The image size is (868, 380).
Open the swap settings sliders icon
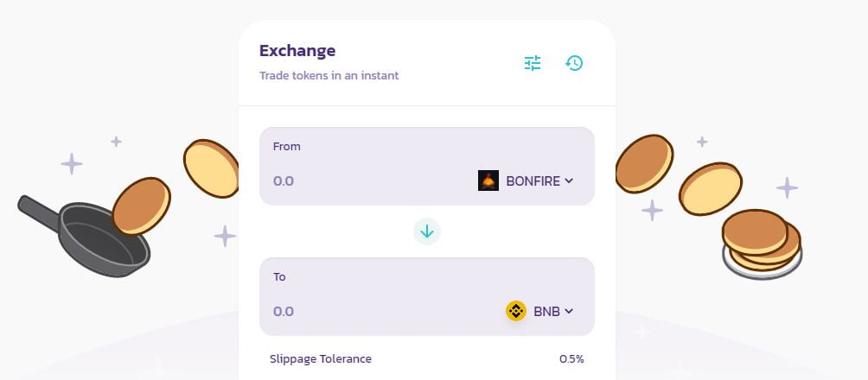click(x=533, y=63)
